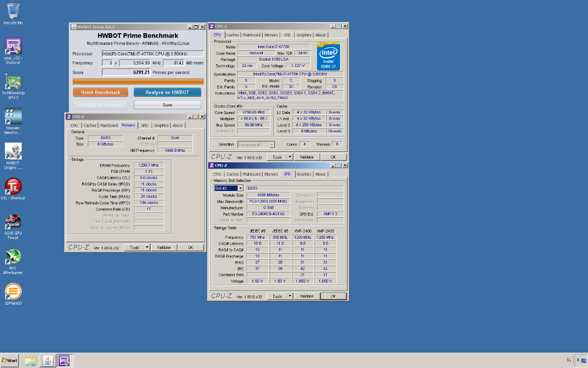Open the HWBOT Unigine desktop icon
This screenshot has height=368, width=588.
click(13, 156)
